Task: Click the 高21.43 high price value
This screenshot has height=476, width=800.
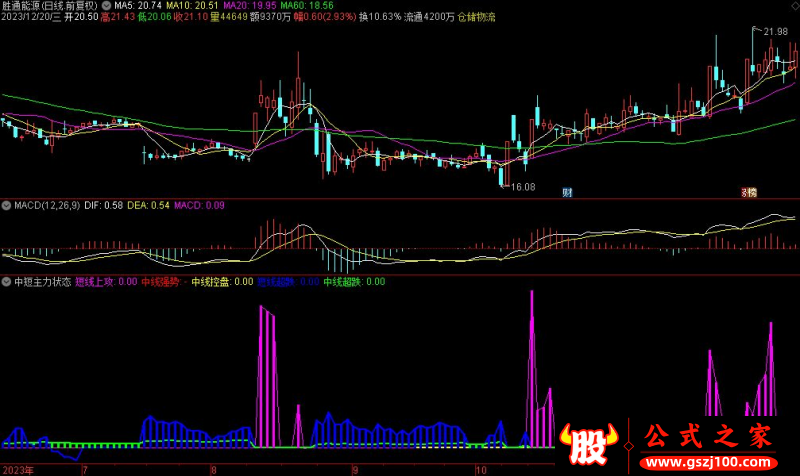Action: coord(118,17)
